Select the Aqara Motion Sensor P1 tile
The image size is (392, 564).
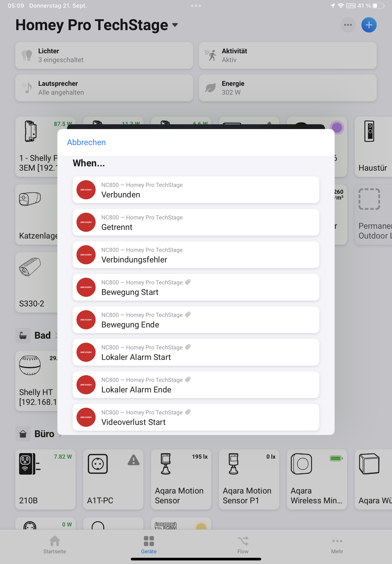click(249, 479)
